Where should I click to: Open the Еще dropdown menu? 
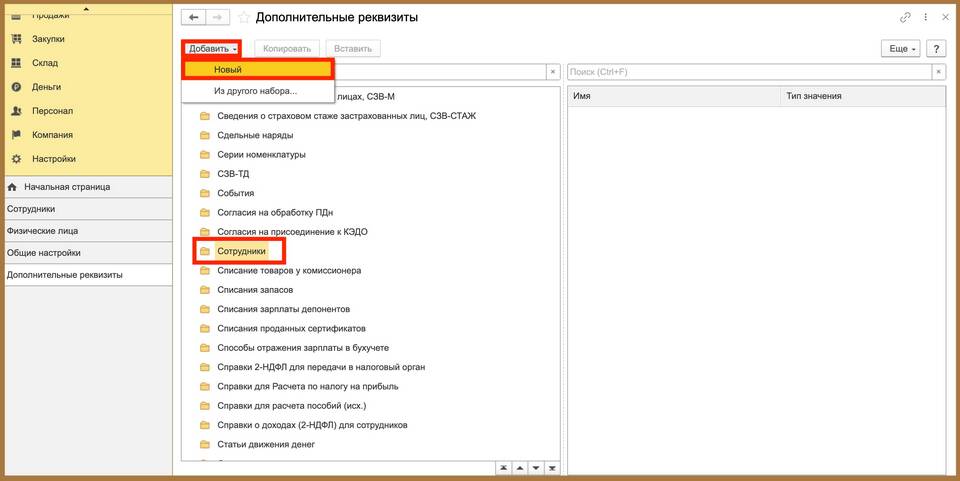pos(900,49)
